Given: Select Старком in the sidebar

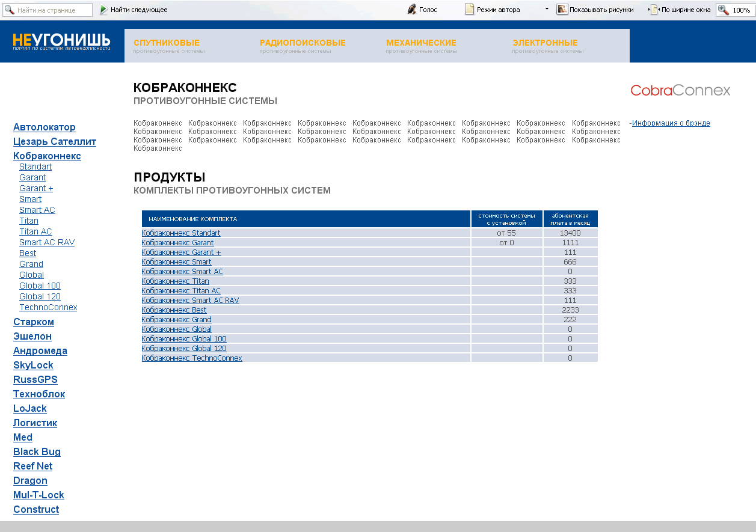Looking at the screenshot, I should 34,322.
